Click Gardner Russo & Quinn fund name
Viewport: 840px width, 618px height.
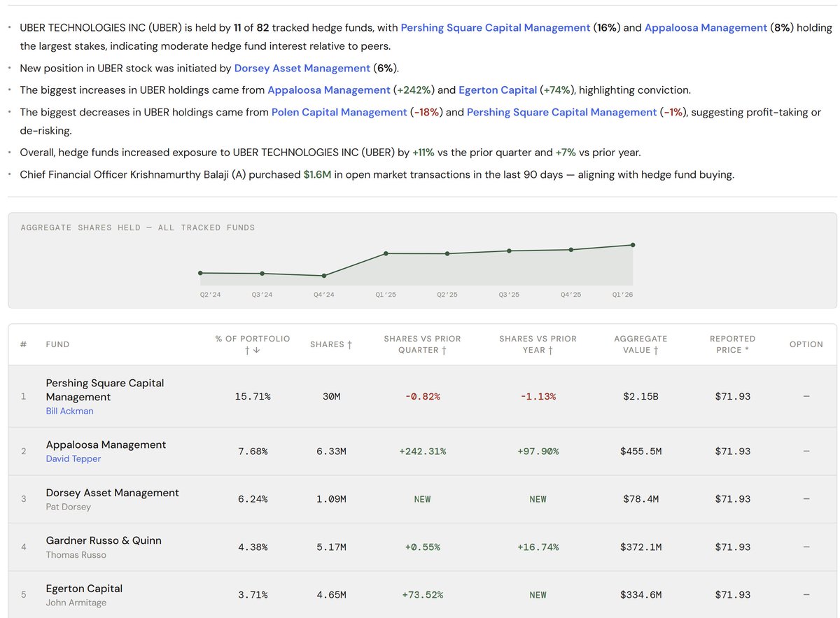tap(104, 540)
